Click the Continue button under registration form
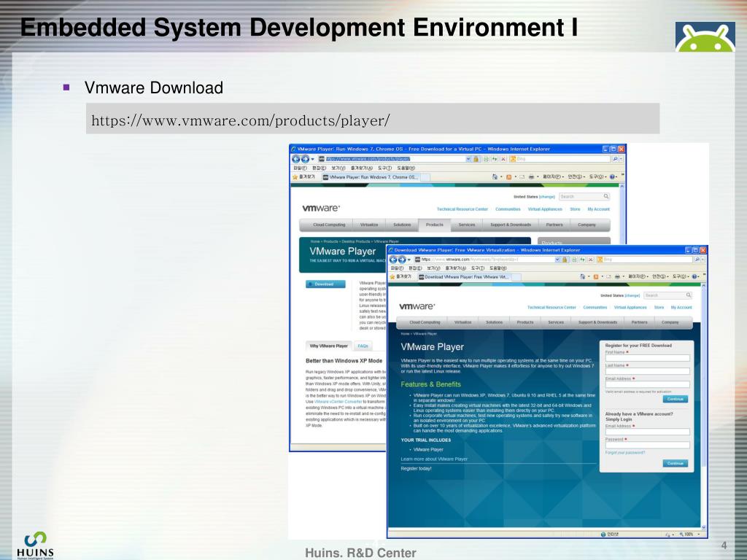 (676, 399)
